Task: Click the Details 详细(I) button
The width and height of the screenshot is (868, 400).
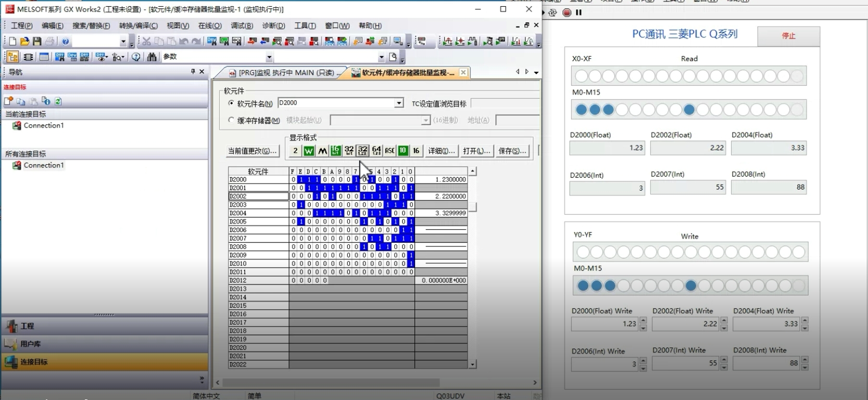Action: coord(441,151)
